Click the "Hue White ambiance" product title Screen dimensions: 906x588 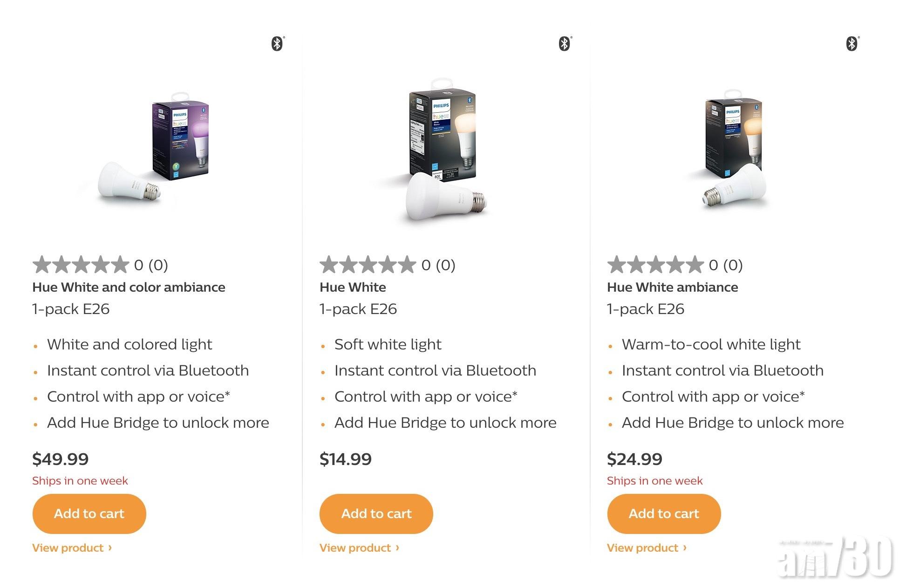(x=672, y=287)
